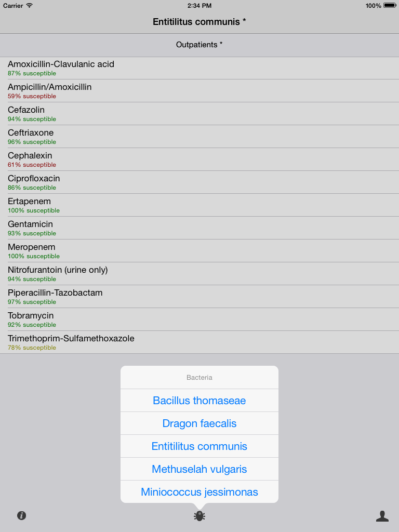Tap the Cefazolin antibiotic row
Viewport: 399px width, 532px height.
199,114
